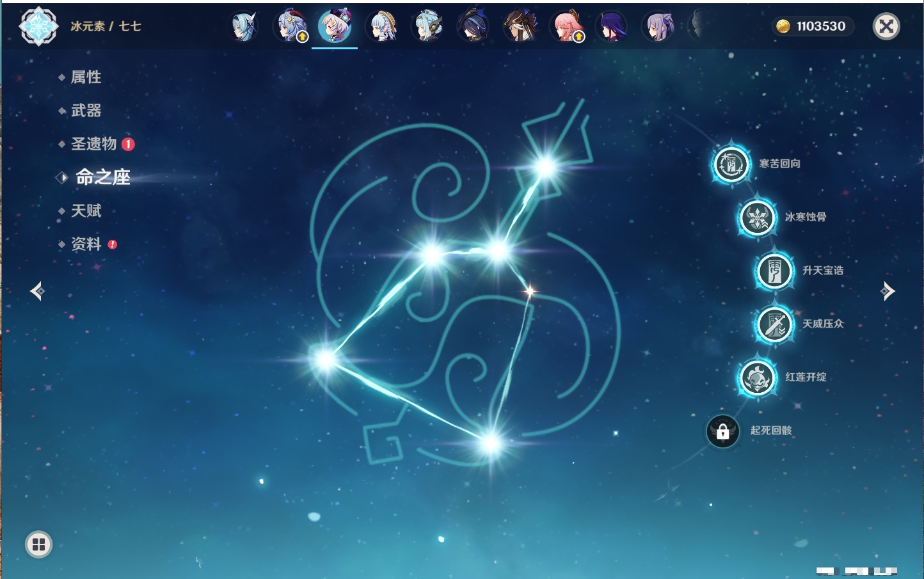The height and width of the screenshot is (579, 924).
Task: Click the 升天宝诰 label text
Action: point(823,271)
